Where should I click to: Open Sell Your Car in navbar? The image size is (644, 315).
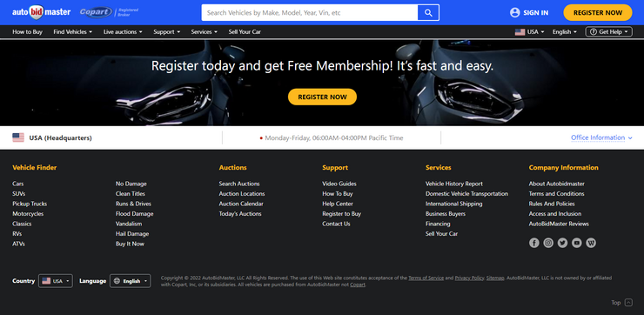click(245, 31)
